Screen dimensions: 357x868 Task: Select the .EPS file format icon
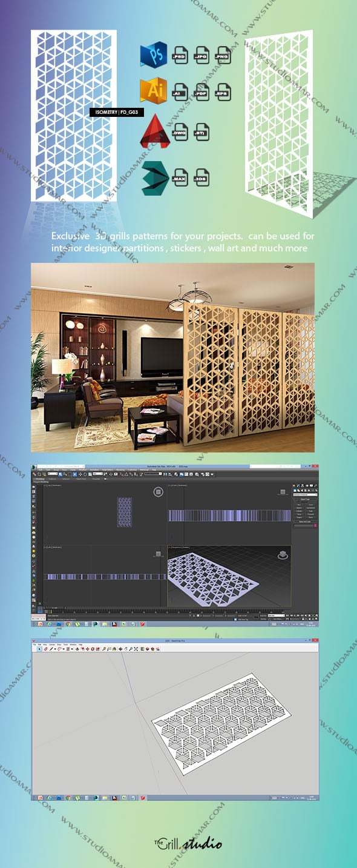coord(223,92)
